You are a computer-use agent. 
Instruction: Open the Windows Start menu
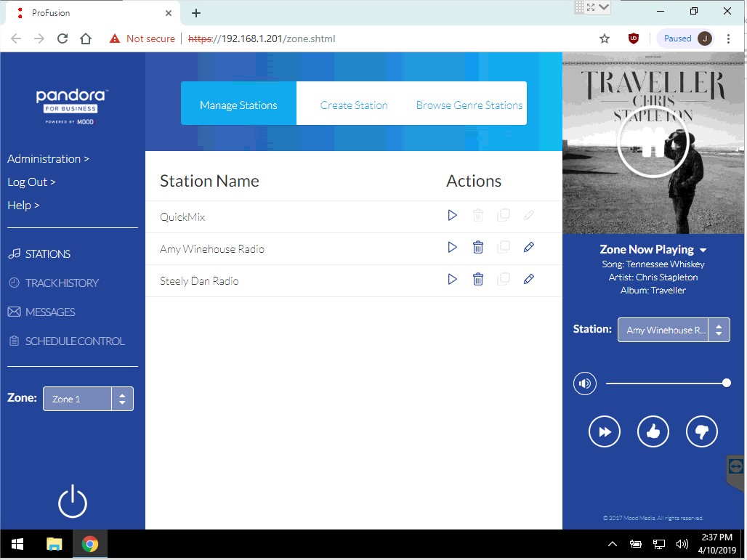point(17,544)
